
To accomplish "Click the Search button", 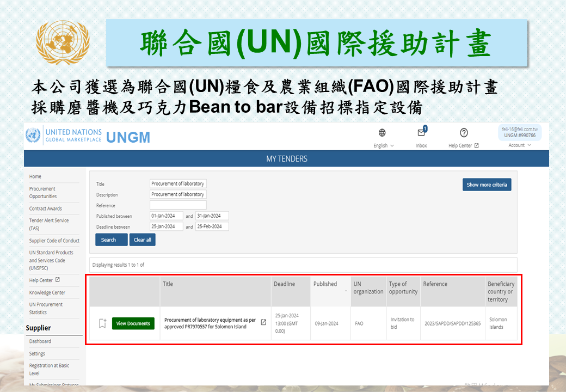I will [111, 240].
